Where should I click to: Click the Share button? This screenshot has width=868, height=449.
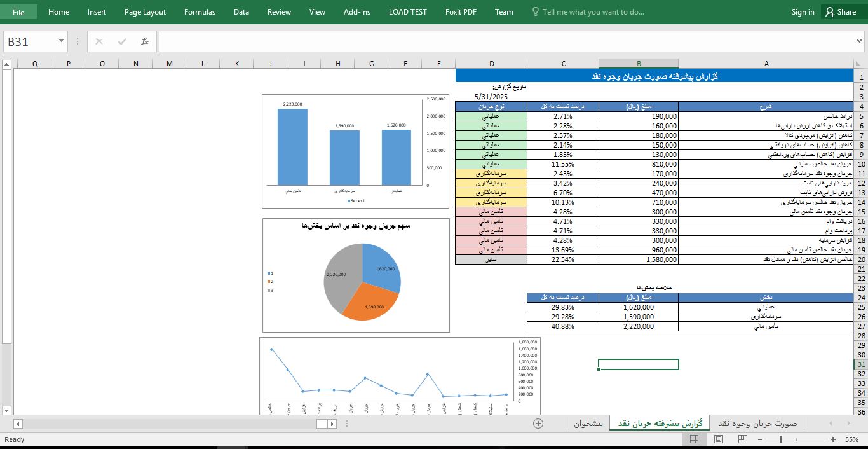pos(840,11)
